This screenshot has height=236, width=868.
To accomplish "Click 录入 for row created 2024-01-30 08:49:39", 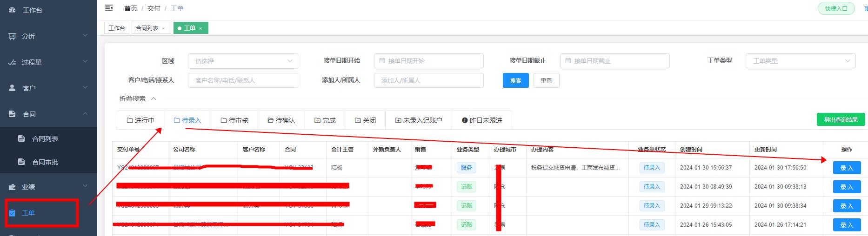I will pos(847,187).
